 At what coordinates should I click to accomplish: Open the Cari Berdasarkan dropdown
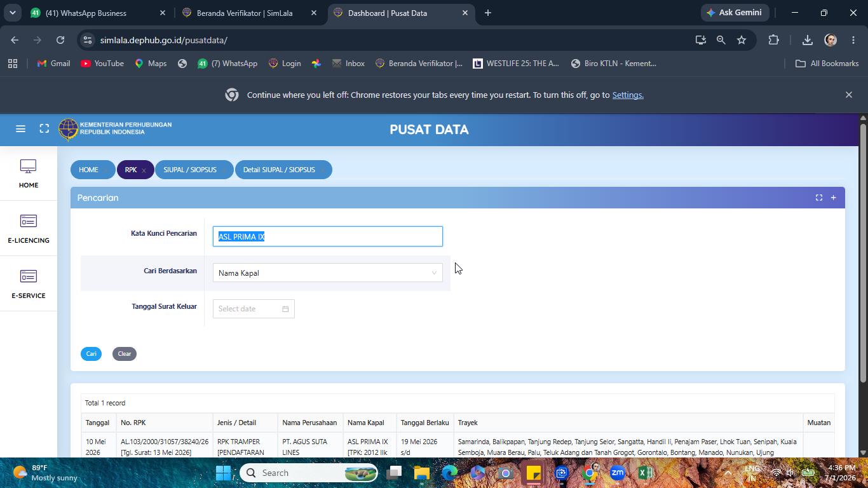(x=327, y=273)
